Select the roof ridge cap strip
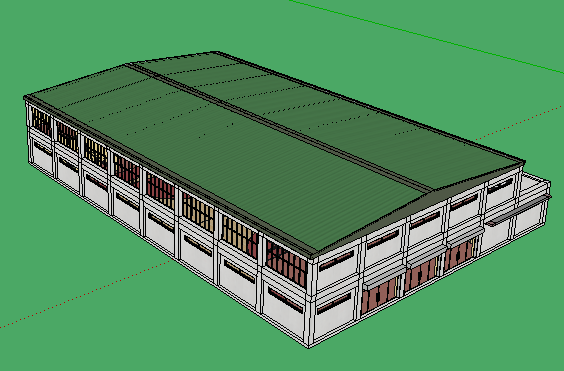The image size is (564, 371). tap(281, 127)
